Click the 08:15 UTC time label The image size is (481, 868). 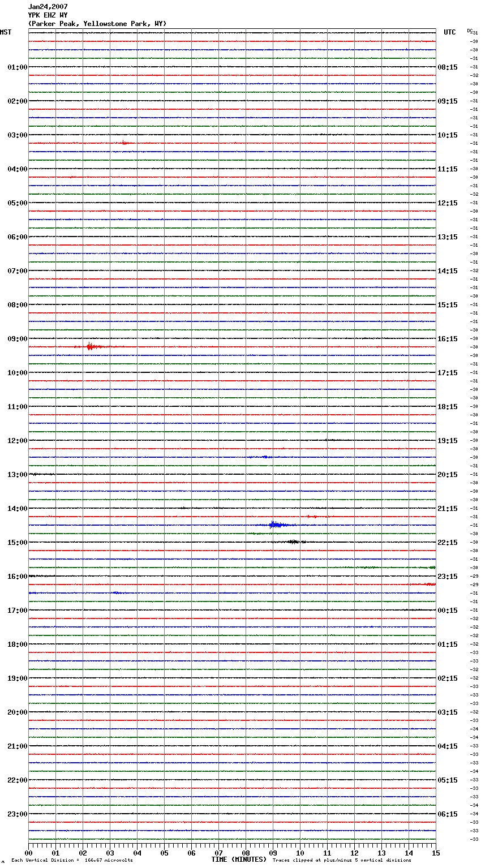(x=448, y=67)
